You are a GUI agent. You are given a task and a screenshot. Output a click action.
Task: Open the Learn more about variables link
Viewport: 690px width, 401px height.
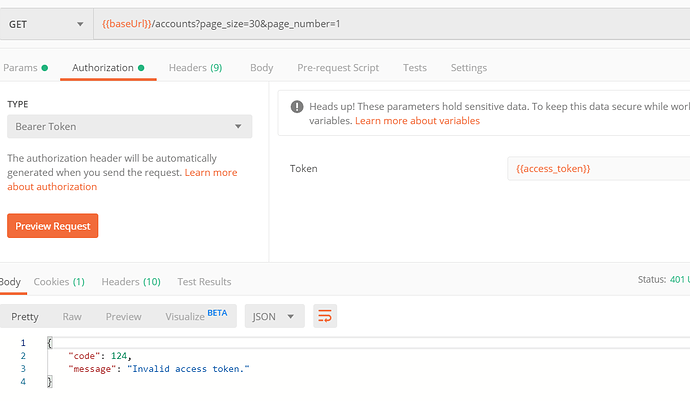pos(417,121)
